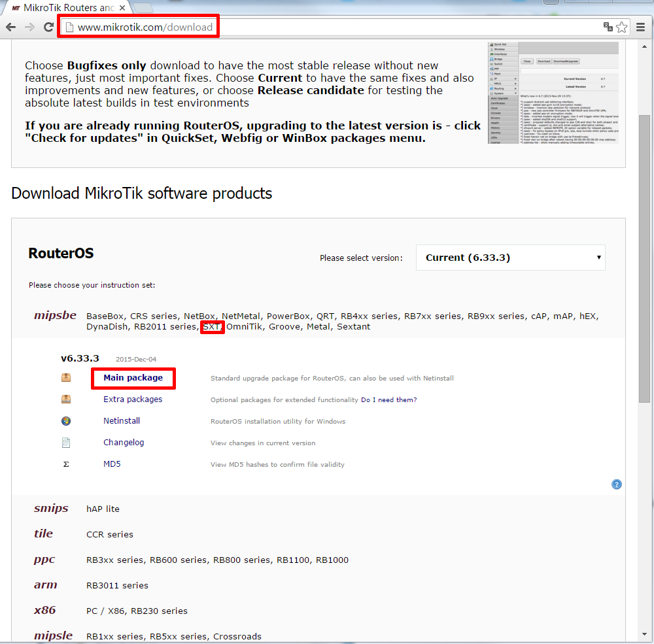Expand the x86 instruction set
654x644 pixels.
click(44, 611)
